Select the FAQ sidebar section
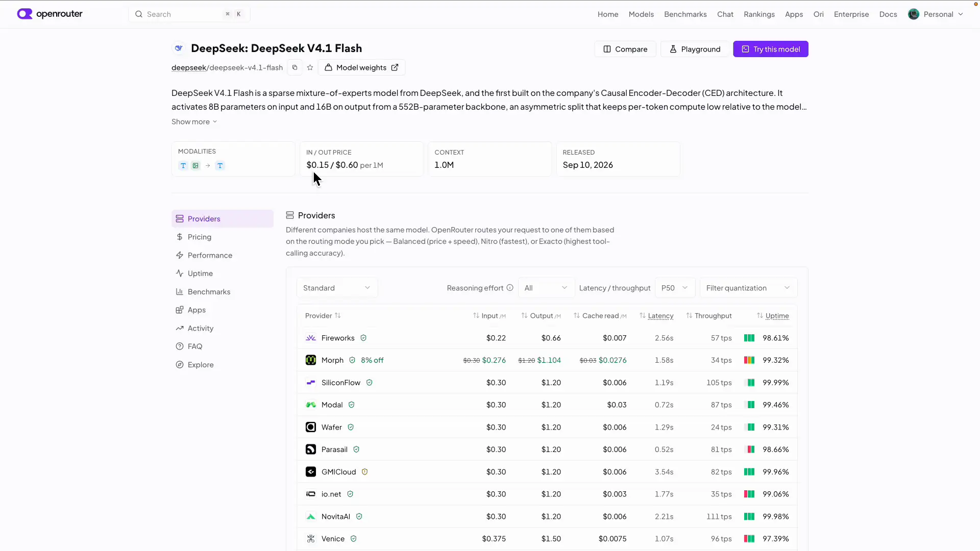 (x=223, y=346)
